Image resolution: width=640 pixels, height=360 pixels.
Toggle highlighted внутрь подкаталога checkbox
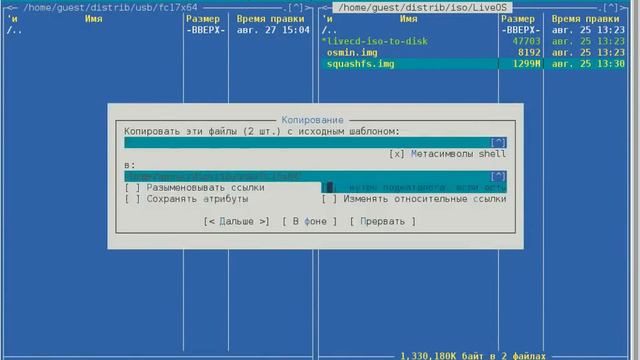coord(329,188)
